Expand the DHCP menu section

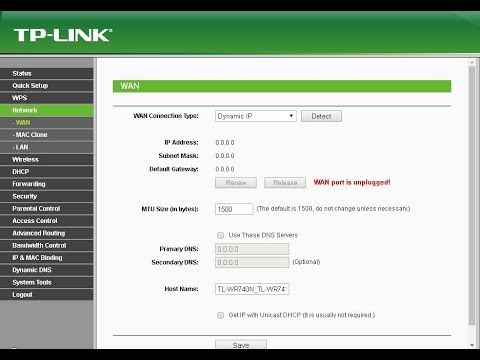pos(47,172)
